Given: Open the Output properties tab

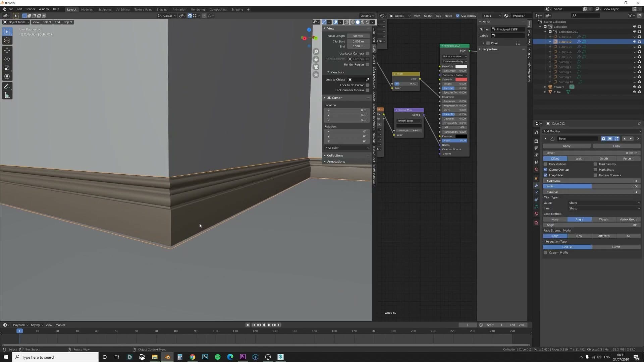Looking at the screenshot, I should point(536,148).
